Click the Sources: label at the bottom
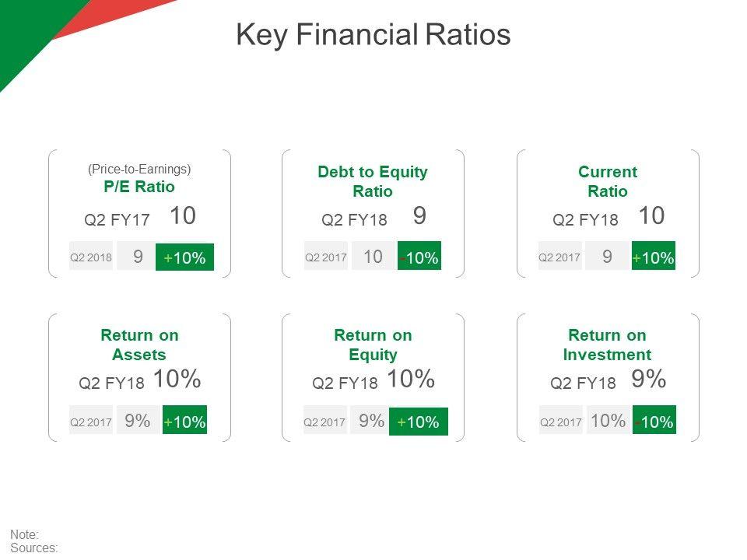 (34, 548)
